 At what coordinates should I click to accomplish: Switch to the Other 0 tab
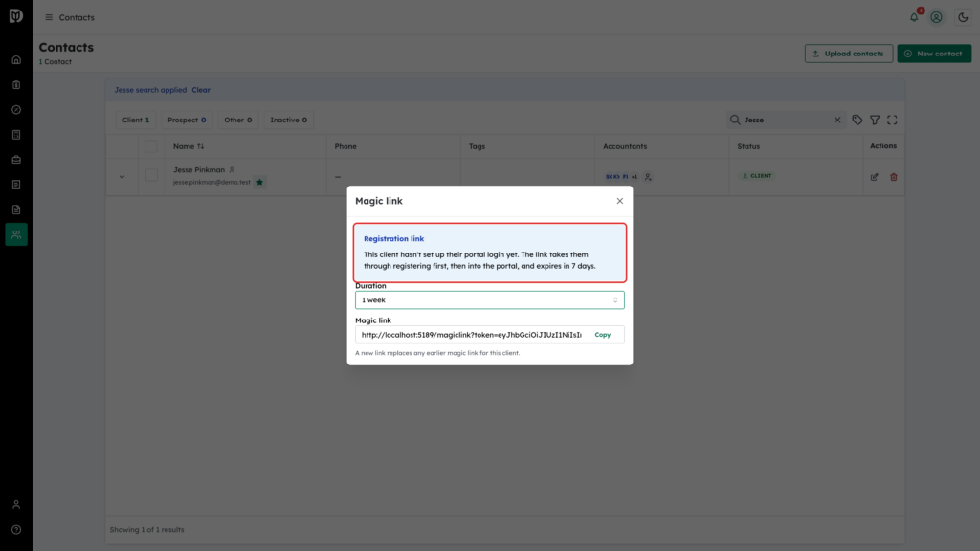238,120
